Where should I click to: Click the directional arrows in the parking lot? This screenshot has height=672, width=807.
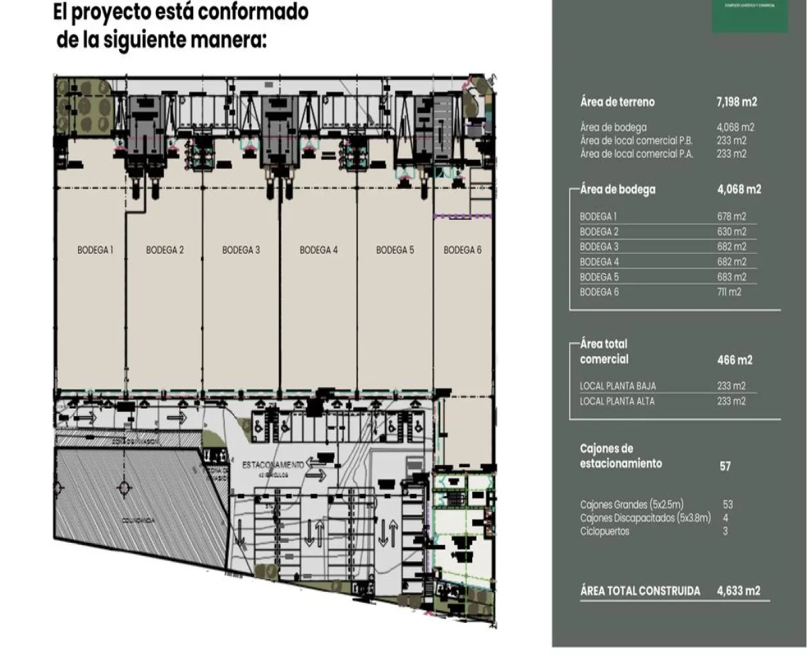[x=316, y=534]
